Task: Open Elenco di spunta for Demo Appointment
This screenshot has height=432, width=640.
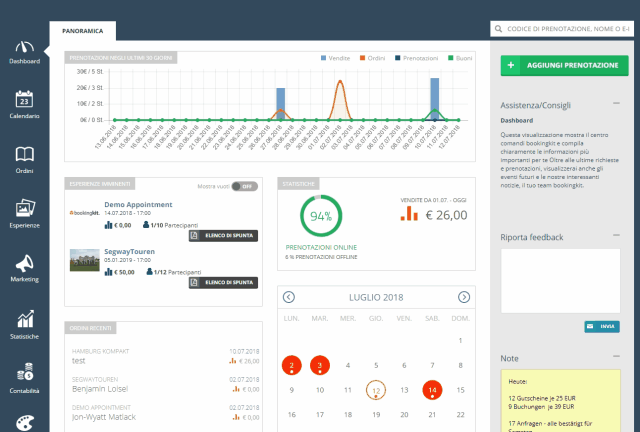Action: (223, 236)
